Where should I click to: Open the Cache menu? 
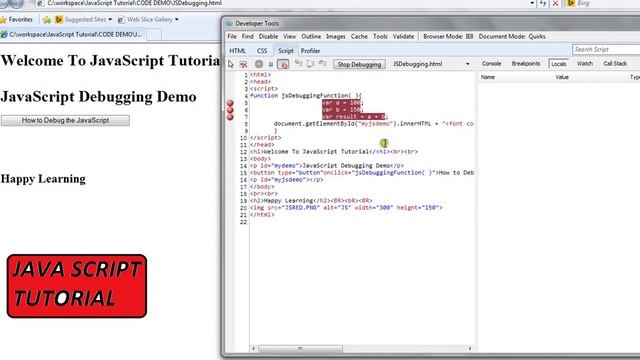(x=359, y=37)
